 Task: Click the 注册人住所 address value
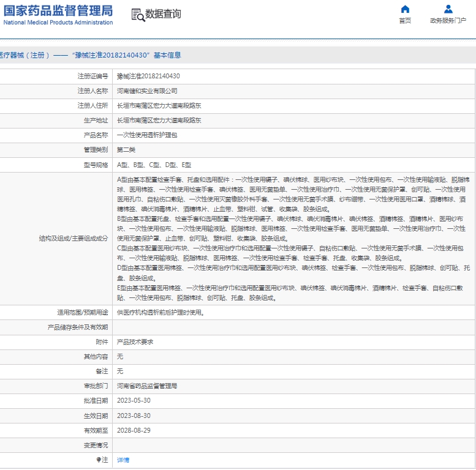pyautogui.click(x=159, y=105)
